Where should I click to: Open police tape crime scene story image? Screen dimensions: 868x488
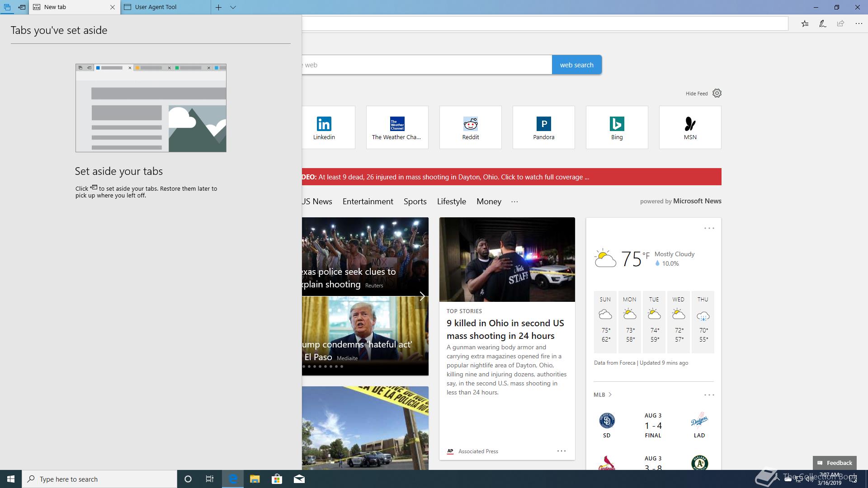click(x=365, y=428)
